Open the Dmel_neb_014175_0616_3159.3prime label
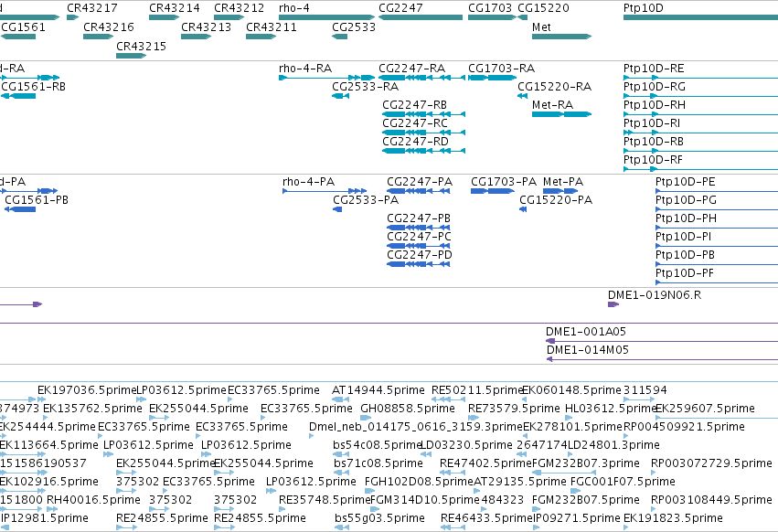 tap(416, 427)
